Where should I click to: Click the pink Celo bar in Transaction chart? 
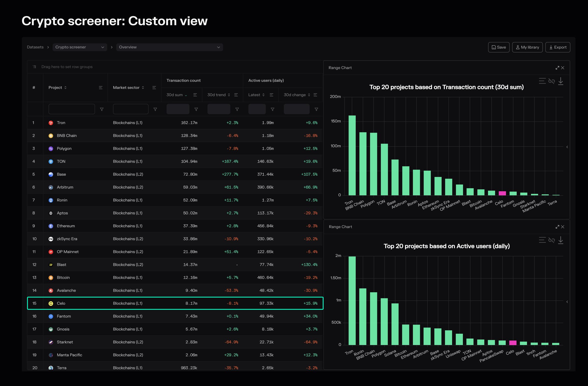click(502, 193)
